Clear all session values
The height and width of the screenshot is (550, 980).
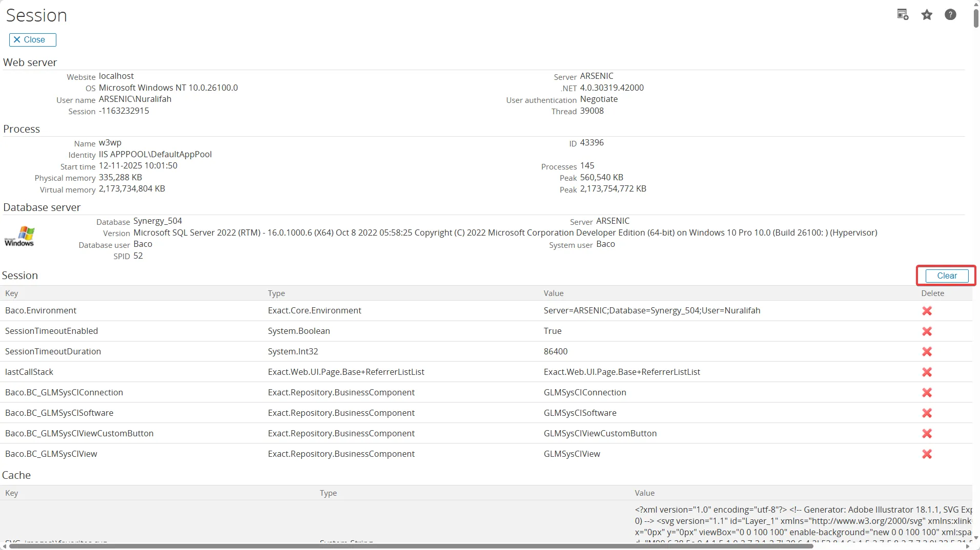tap(947, 276)
